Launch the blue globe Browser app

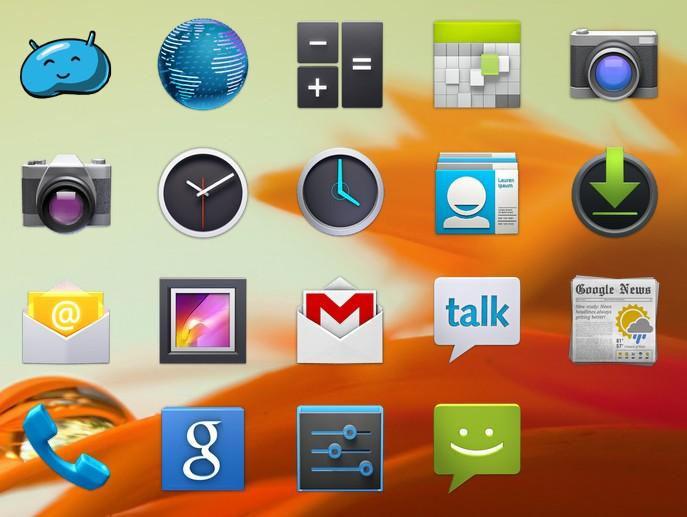coord(203,64)
